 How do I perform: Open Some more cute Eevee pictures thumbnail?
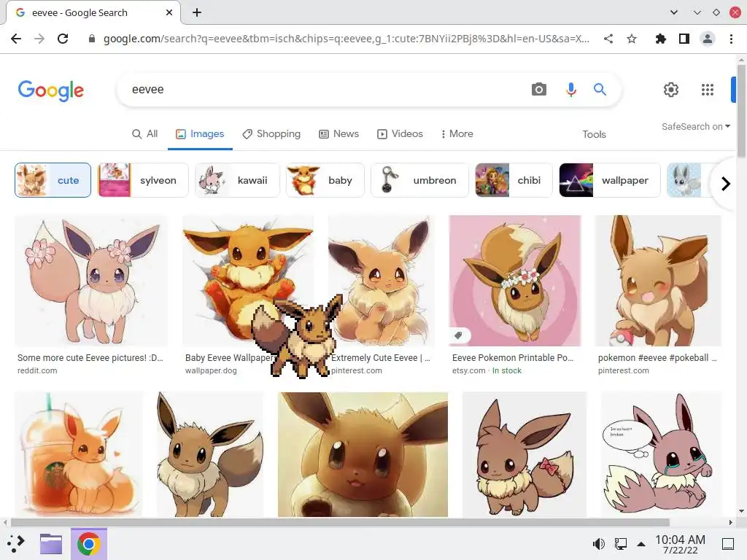click(91, 281)
